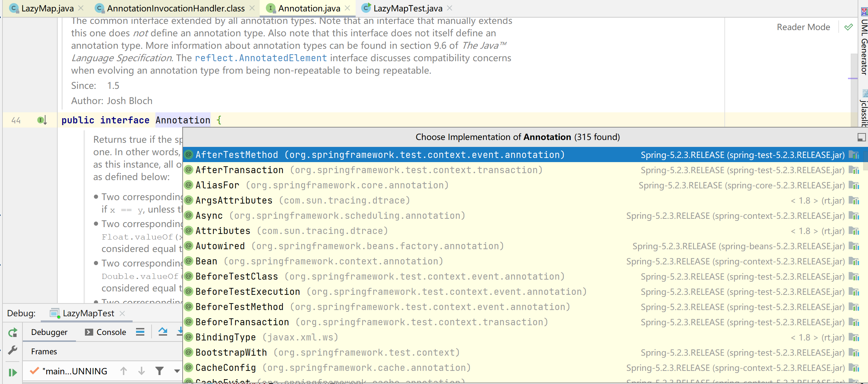Click the threads layout icon next to Console
The height and width of the screenshot is (384, 868).
click(x=140, y=332)
